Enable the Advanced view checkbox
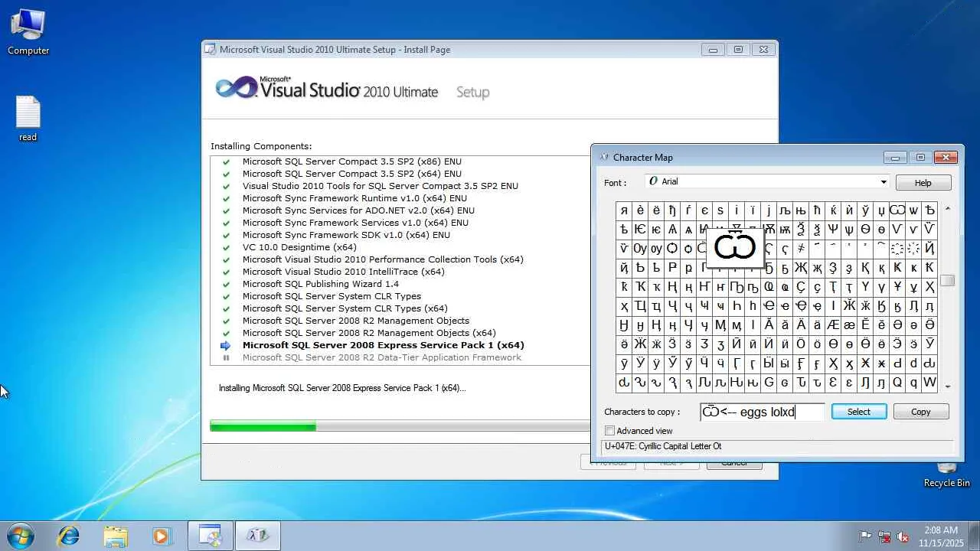980x551 pixels. pyautogui.click(x=609, y=431)
